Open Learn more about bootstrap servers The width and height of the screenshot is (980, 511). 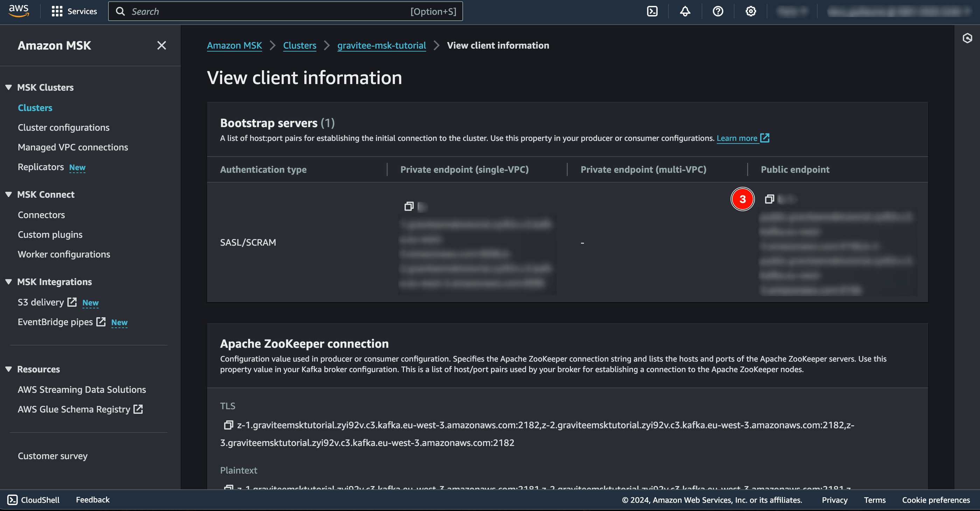[737, 138]
